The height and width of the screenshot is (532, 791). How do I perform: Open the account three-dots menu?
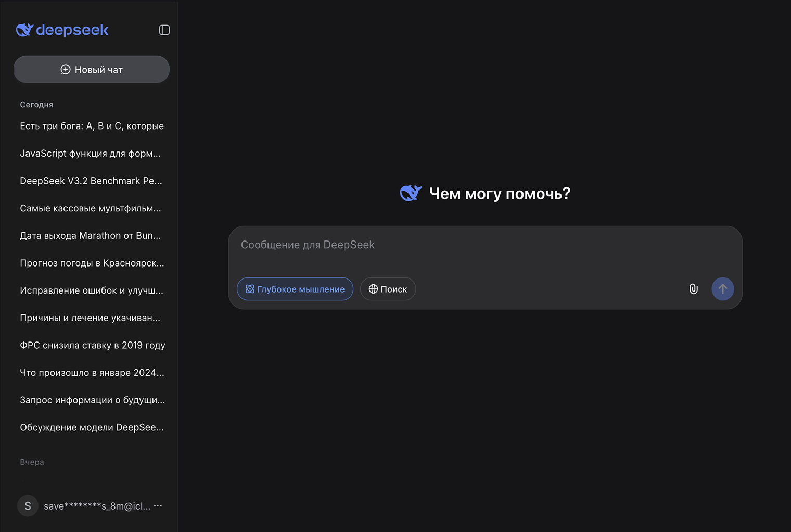(x=158, y=505)
